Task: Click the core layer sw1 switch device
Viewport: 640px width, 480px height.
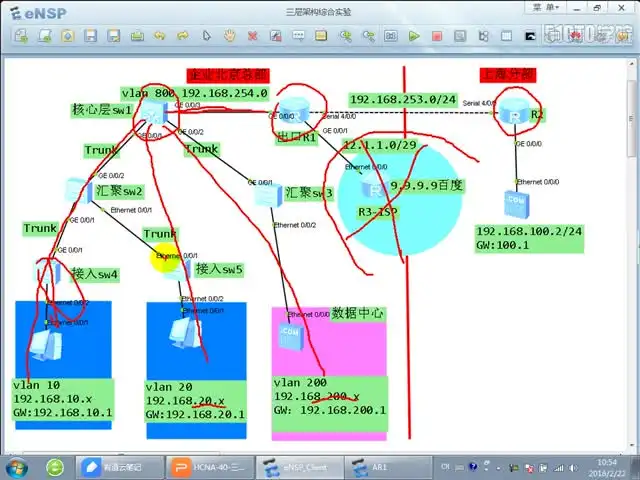Action: pos(153,111)
